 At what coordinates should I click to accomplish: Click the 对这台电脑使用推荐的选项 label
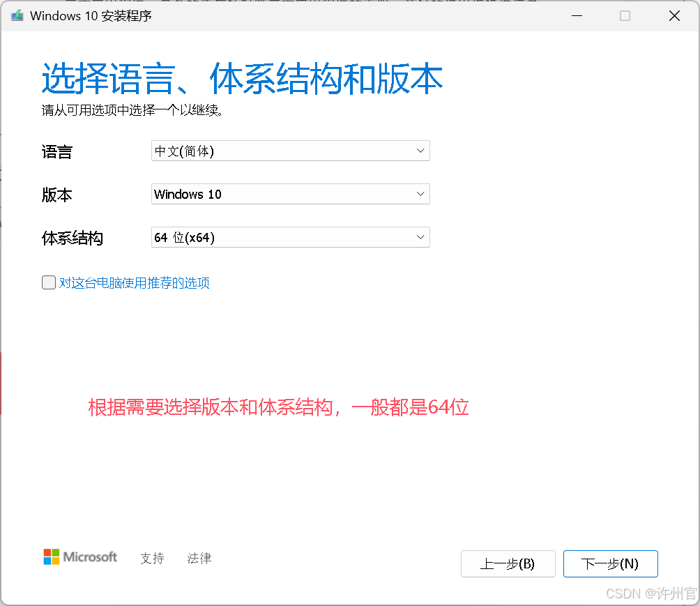[135, 282]
